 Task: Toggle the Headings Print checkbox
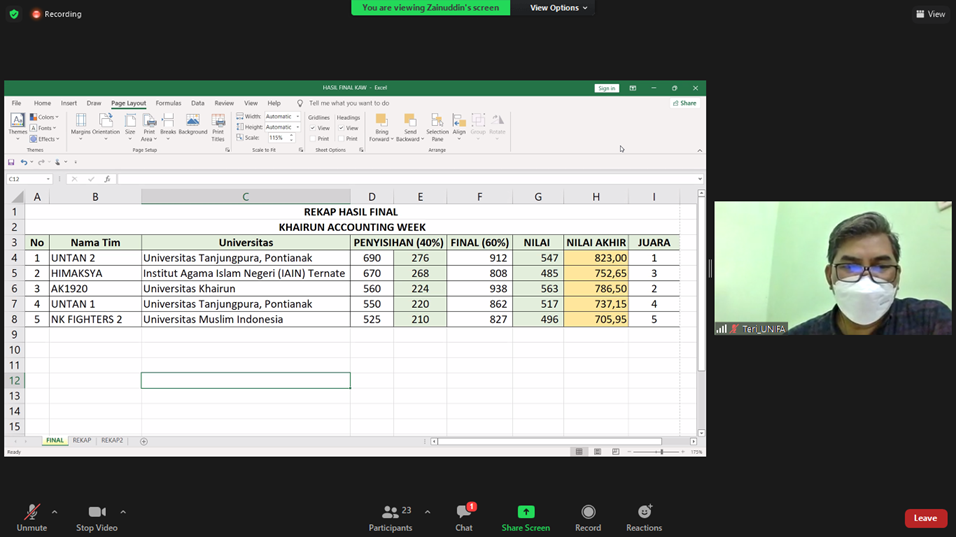tap(341, 139)
